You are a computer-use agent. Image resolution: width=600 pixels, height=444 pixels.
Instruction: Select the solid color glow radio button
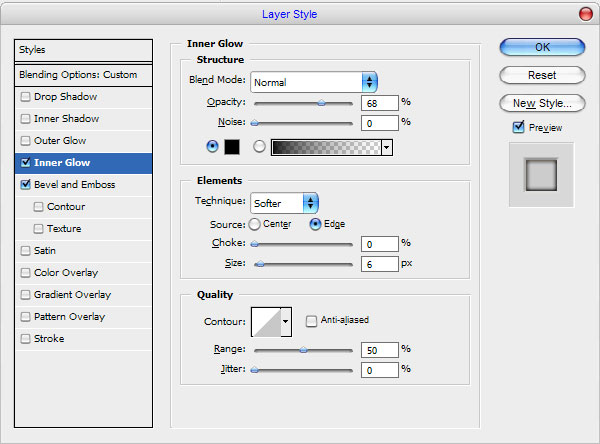click(x=212, y=146)
